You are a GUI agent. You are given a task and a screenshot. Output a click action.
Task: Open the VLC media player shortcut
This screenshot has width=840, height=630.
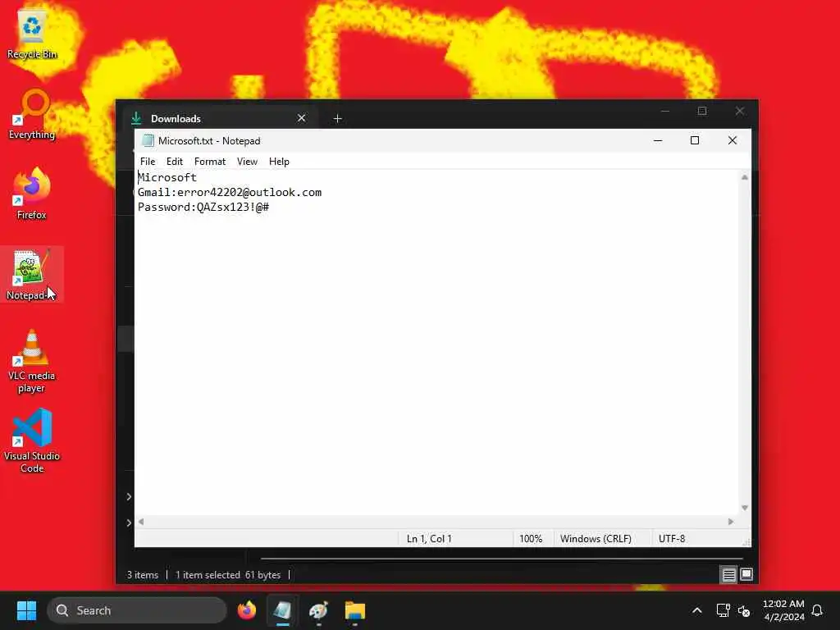tap(32, 361)
